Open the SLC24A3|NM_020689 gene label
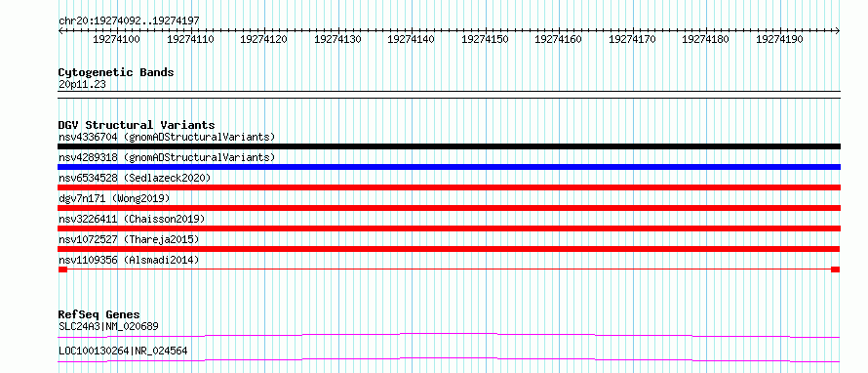The image size is (868, 373). 108,326
